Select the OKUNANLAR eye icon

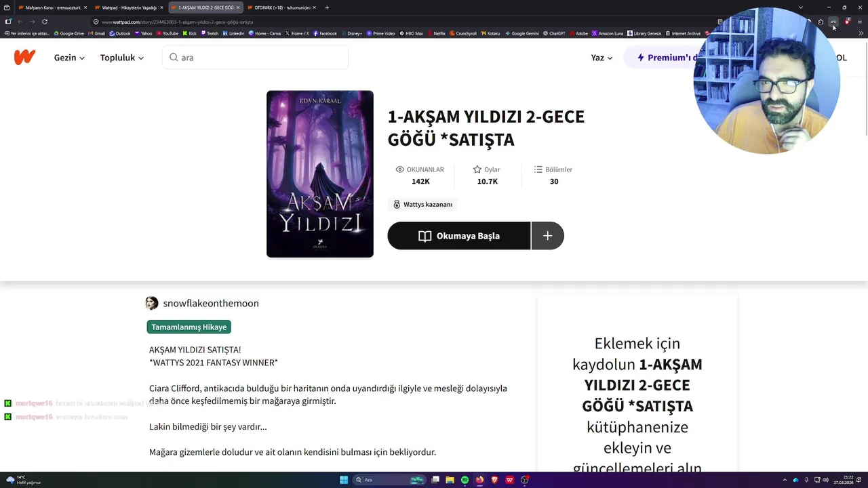point(399,169)
